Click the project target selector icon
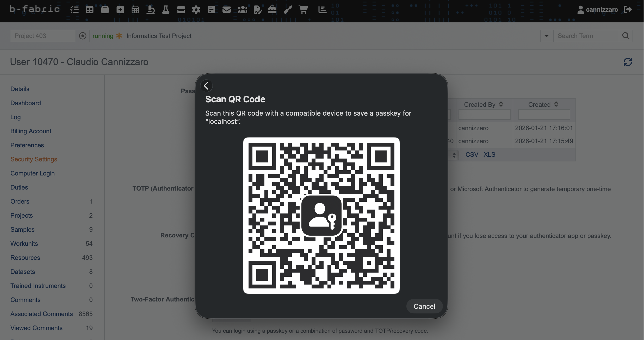 [x=83, y=36]
